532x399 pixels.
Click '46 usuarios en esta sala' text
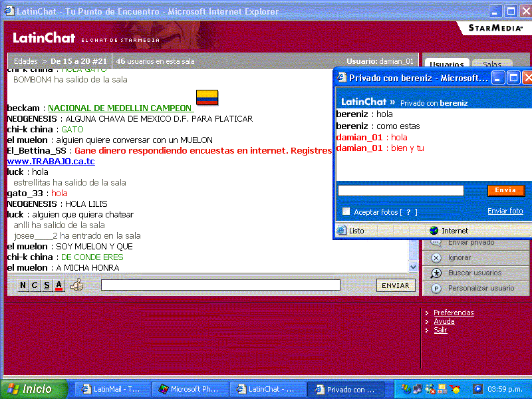[x=156, y=61]
